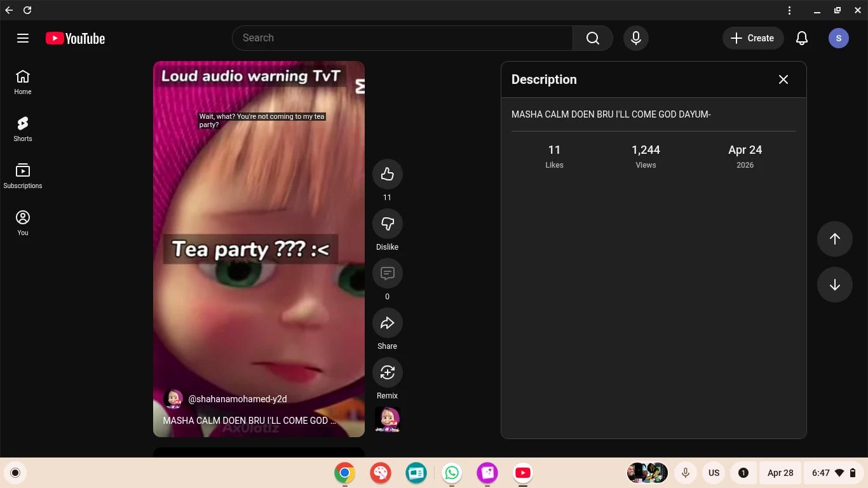Dislike this Short
Screen dimensions: 868x488
pos(387,224)
